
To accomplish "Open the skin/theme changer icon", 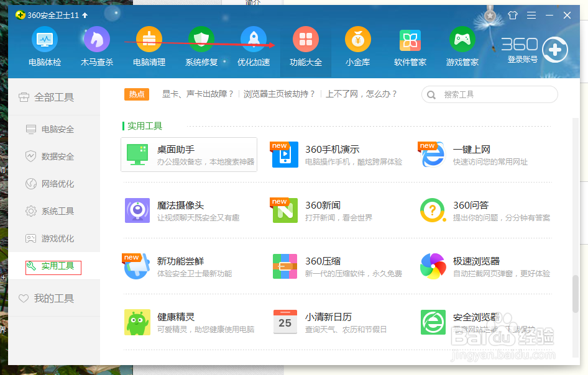I will (512, 15).
